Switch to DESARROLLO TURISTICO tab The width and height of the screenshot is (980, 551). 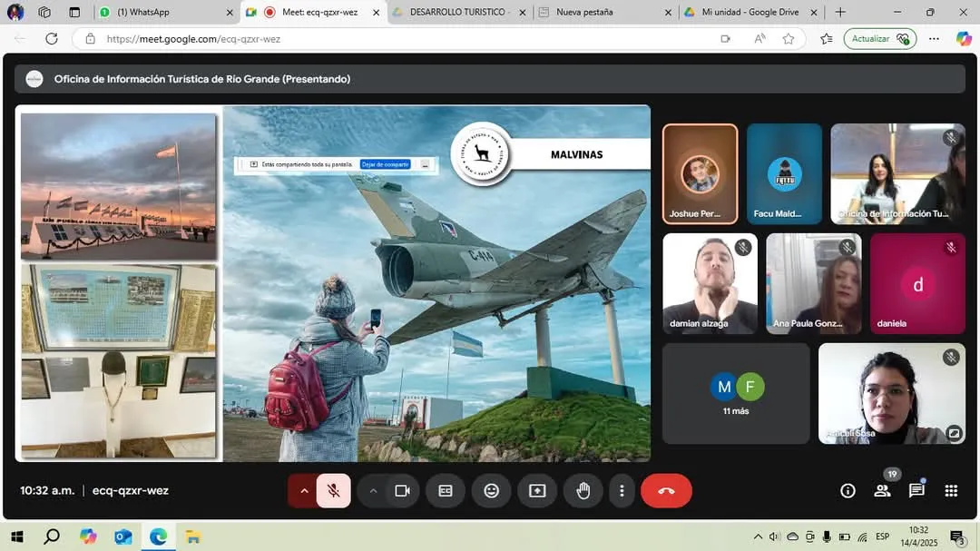(459, 12)
